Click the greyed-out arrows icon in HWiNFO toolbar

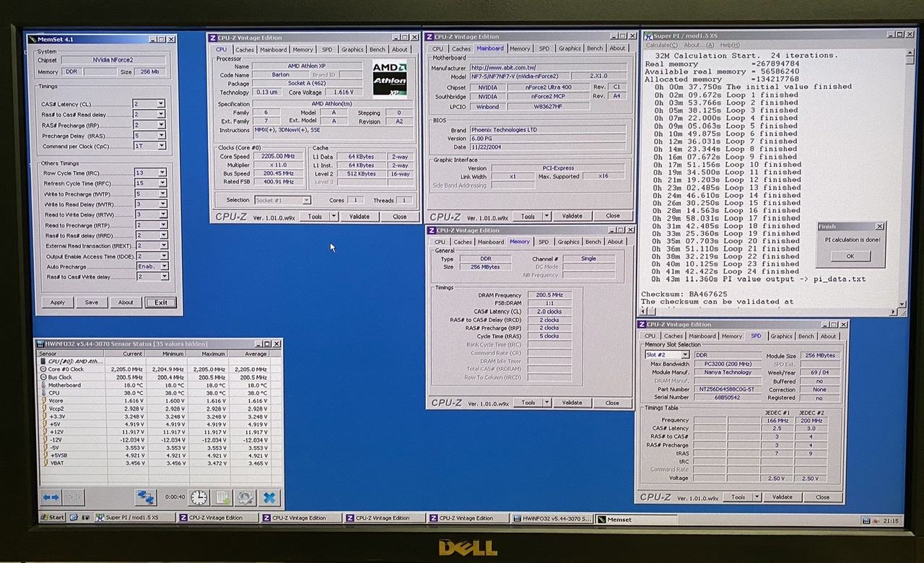74,497
